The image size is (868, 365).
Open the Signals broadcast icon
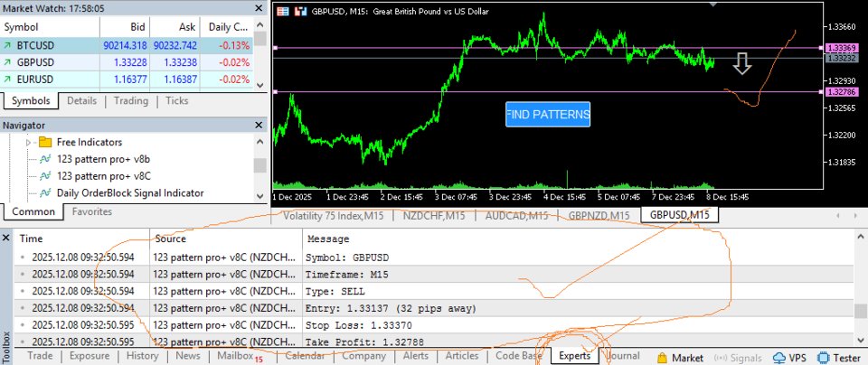(x=721, y=357)
